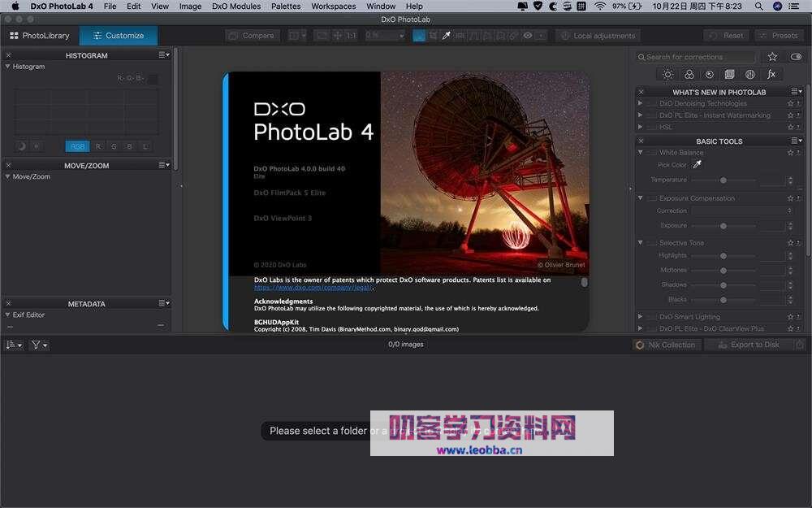Star the search to show favorite corrections

coord(774,56)
